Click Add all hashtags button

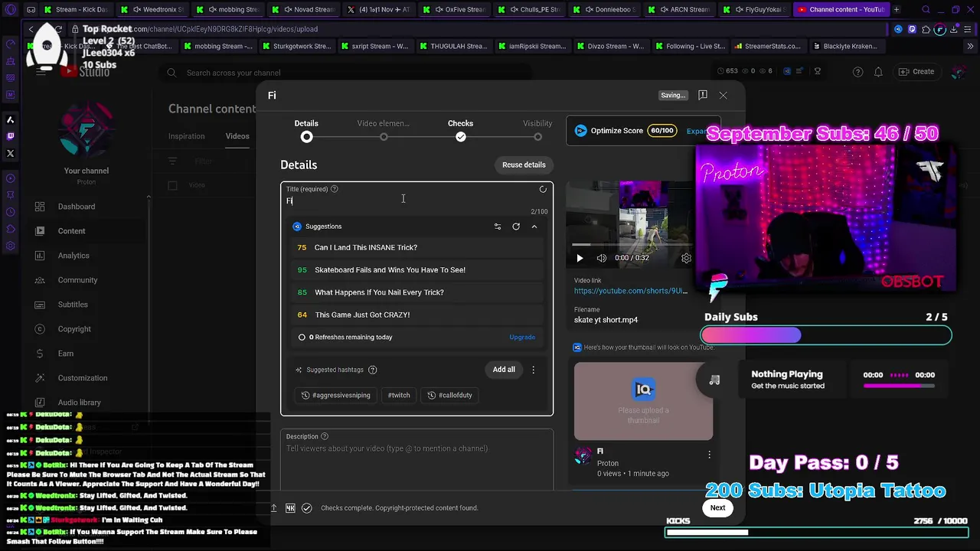click(x=504, y=370)
